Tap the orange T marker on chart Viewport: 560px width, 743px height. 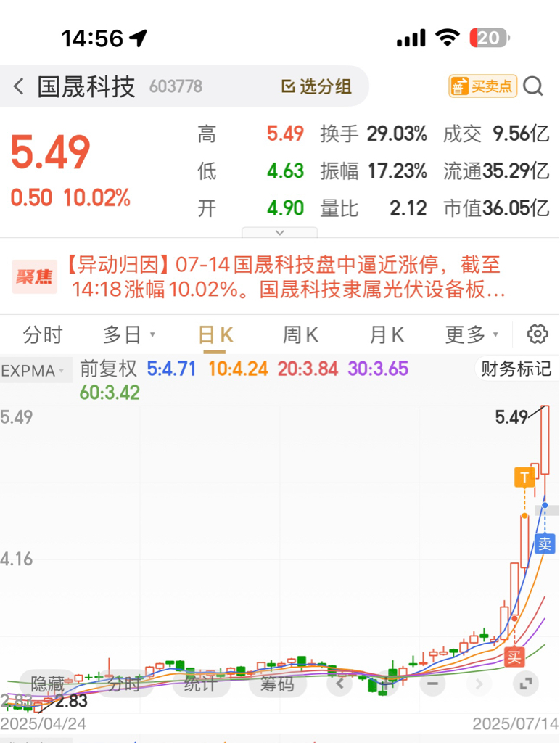click(524, 477)
